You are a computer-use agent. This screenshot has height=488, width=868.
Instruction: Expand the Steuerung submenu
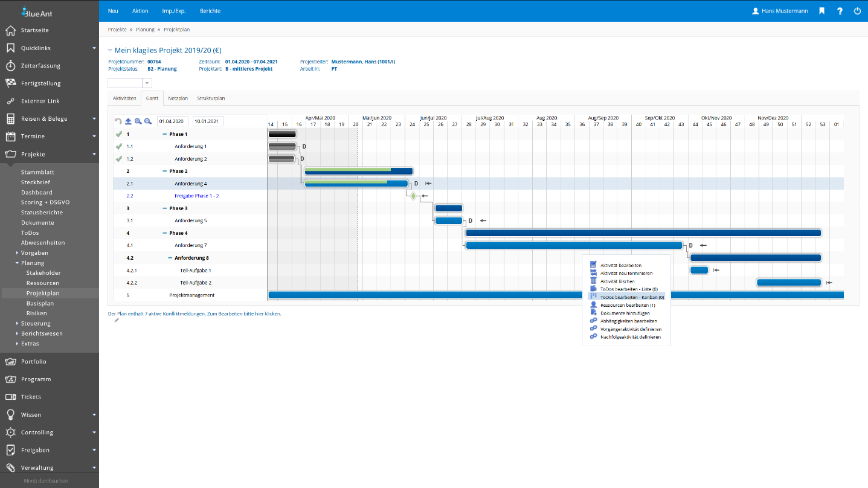click(x=17, y=324)
